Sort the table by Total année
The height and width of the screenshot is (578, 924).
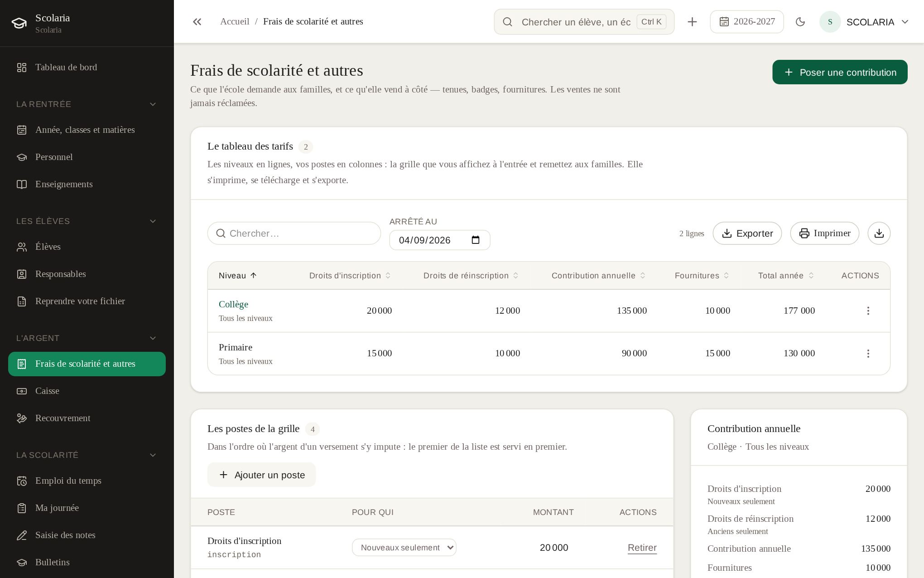click(786, 276)
